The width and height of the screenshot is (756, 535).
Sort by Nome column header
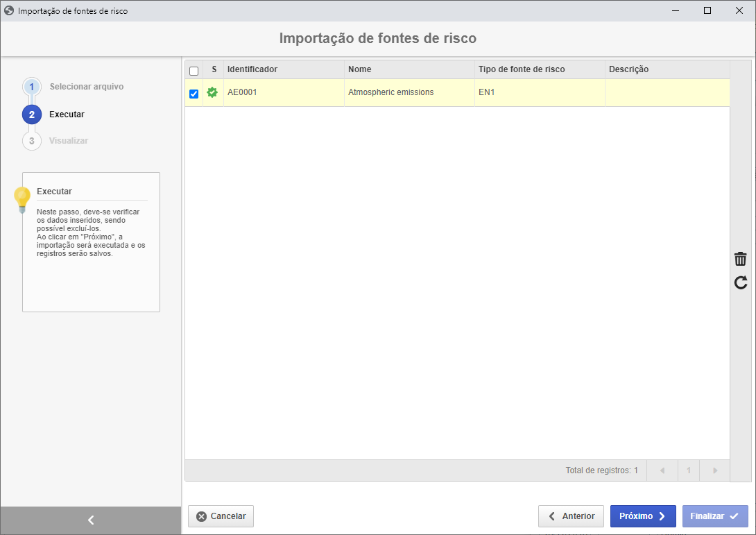click(x=409, y=69)
